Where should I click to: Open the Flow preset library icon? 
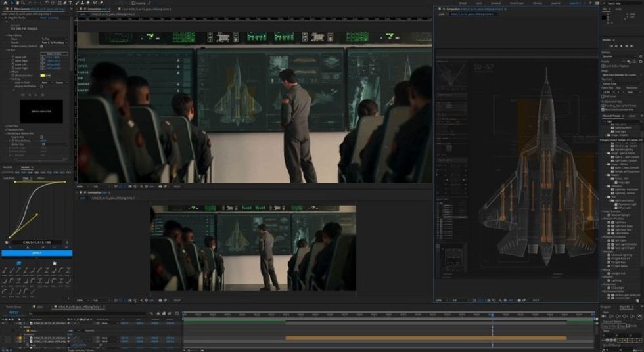click(x=19, y=263)
